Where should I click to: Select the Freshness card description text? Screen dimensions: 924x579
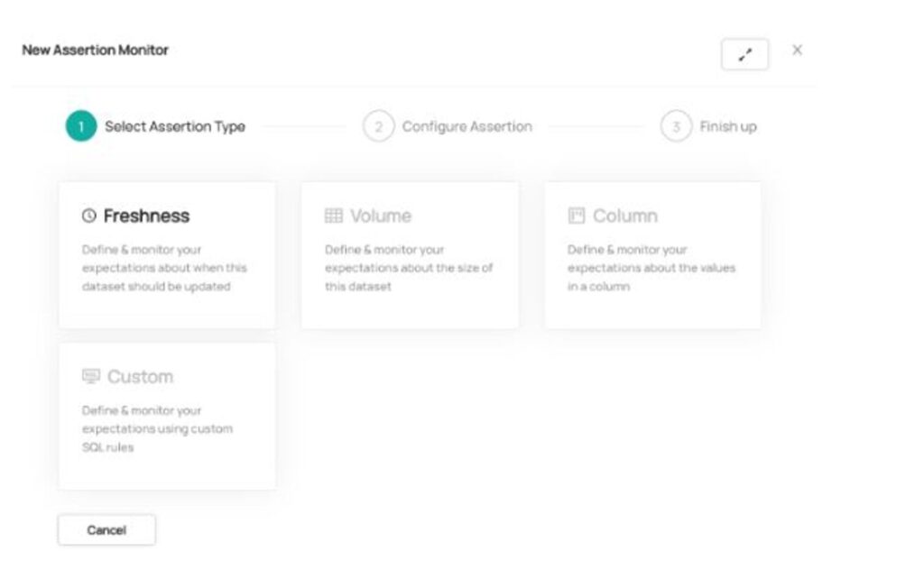pos(164,268)
